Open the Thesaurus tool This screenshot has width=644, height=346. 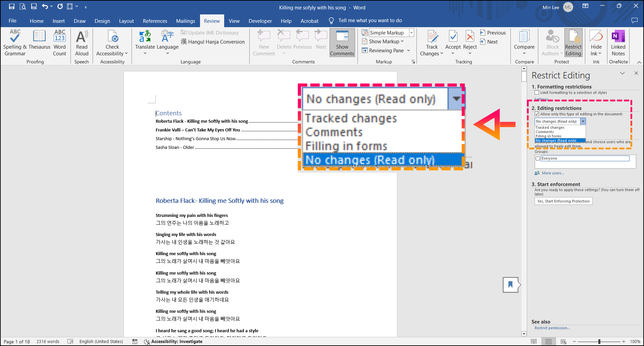[x=39, y=40]
